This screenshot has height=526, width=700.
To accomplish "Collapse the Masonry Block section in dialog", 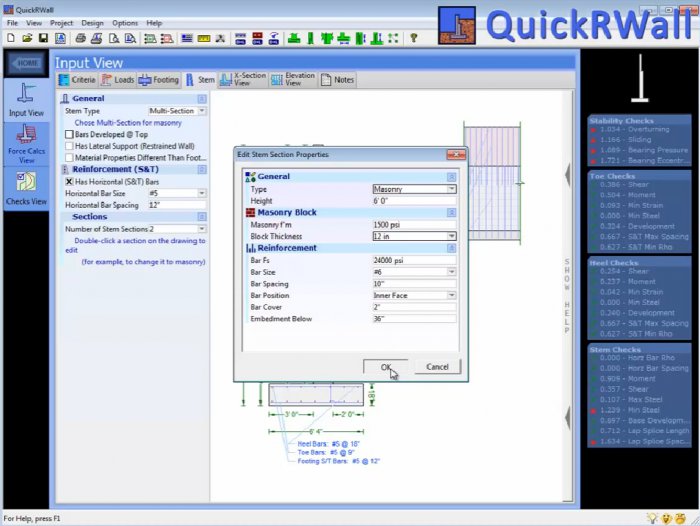I will click(x=451, y=213).
